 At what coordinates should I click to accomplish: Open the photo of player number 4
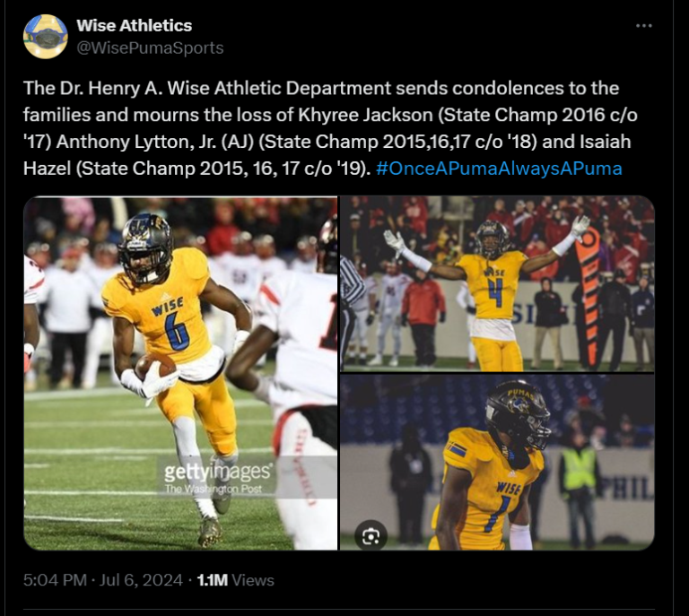tap(497, 283)
